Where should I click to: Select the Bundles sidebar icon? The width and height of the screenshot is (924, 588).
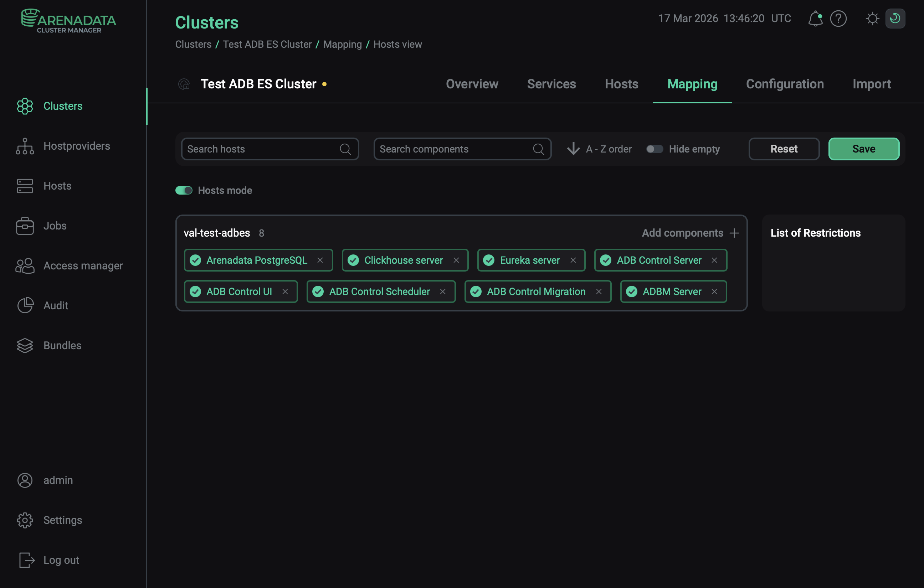(25, 345)
